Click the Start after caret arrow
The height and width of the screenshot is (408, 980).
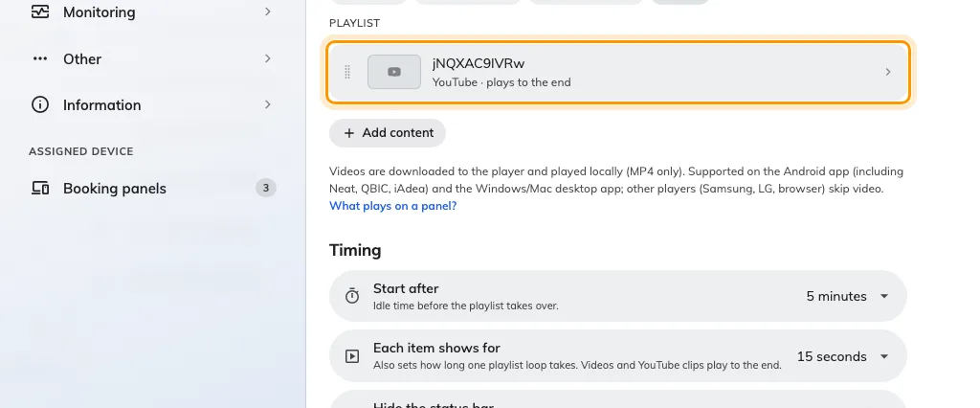tap(884, 296)
